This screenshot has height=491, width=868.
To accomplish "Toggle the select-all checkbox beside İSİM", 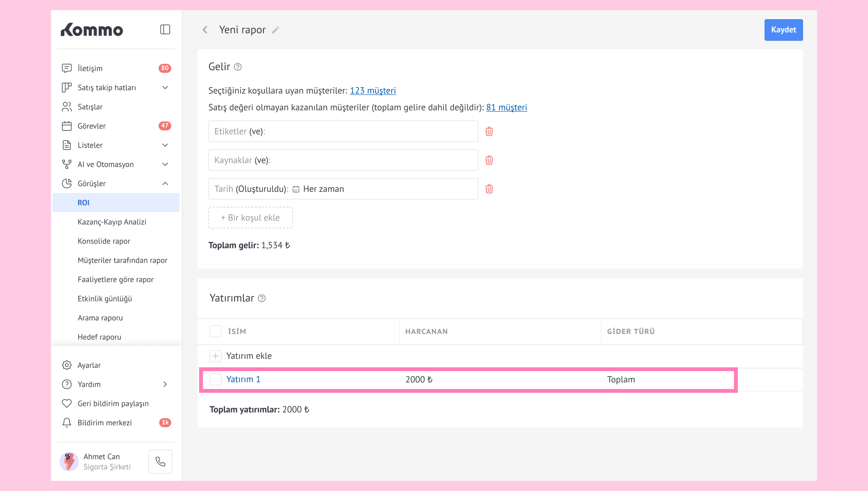I will (215, 331).
